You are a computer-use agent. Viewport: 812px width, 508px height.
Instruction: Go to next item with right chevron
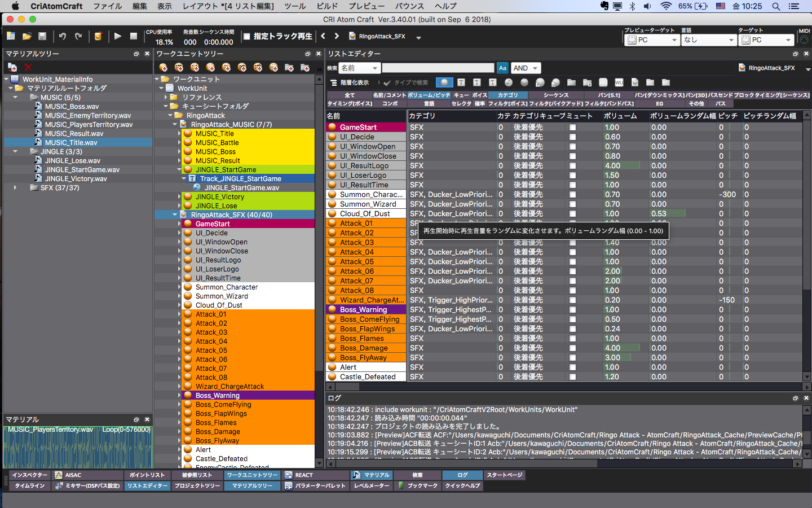pos(337,36)
